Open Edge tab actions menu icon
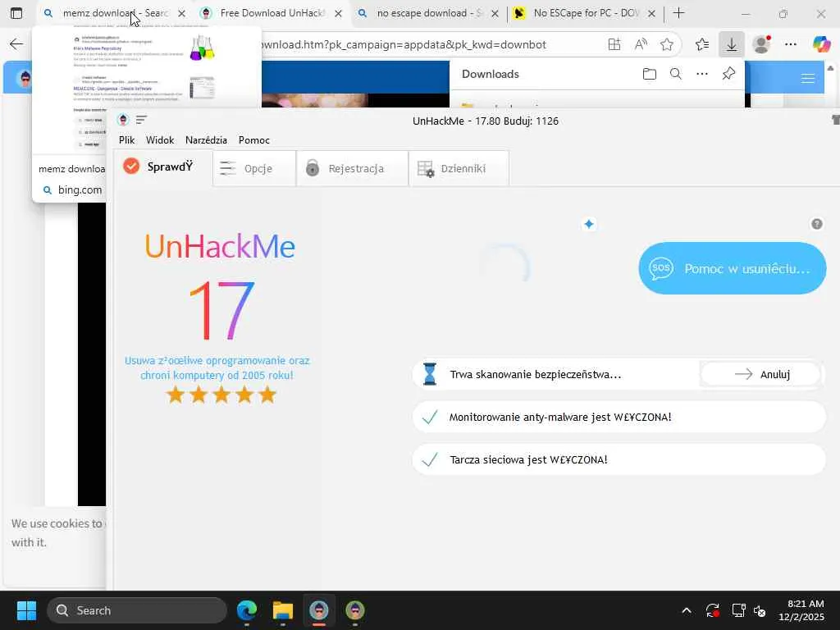840x630 pixels. pyautogui.click(x=16, y=13)
